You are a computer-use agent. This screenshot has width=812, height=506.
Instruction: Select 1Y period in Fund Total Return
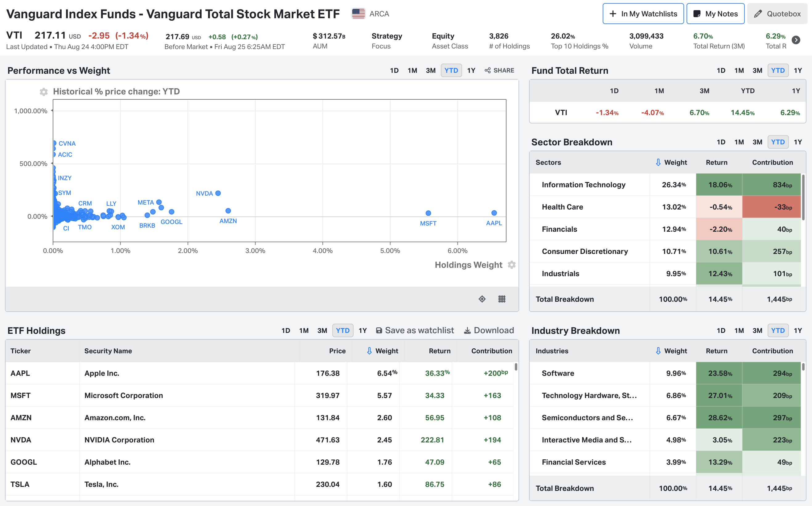click(x=798, y=70)
